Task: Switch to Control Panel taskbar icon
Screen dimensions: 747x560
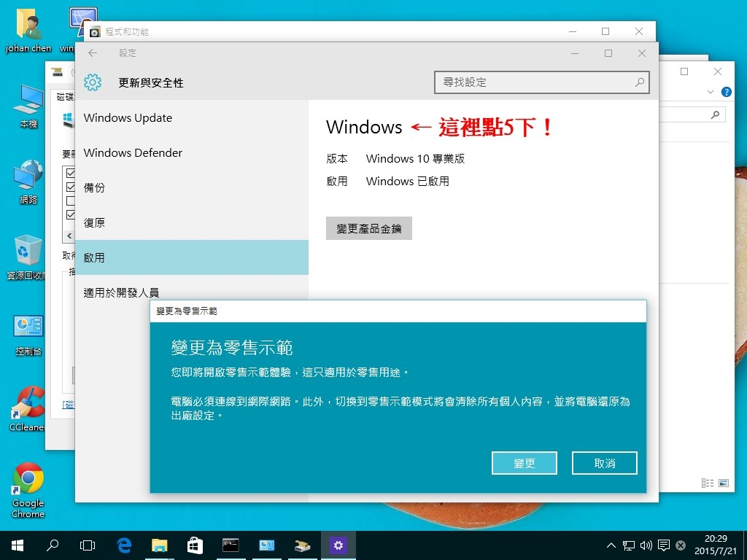Action: point(266,545)
